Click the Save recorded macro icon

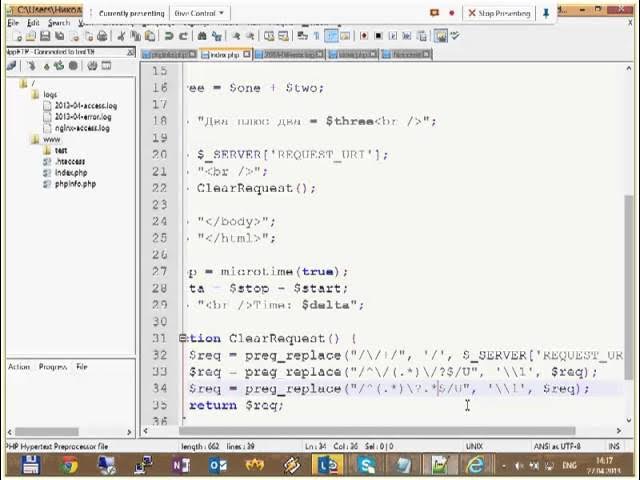click(422, 36)
